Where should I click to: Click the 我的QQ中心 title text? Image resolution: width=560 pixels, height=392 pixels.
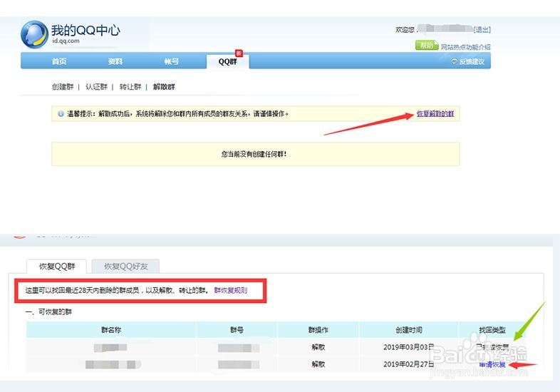(85, 31)
